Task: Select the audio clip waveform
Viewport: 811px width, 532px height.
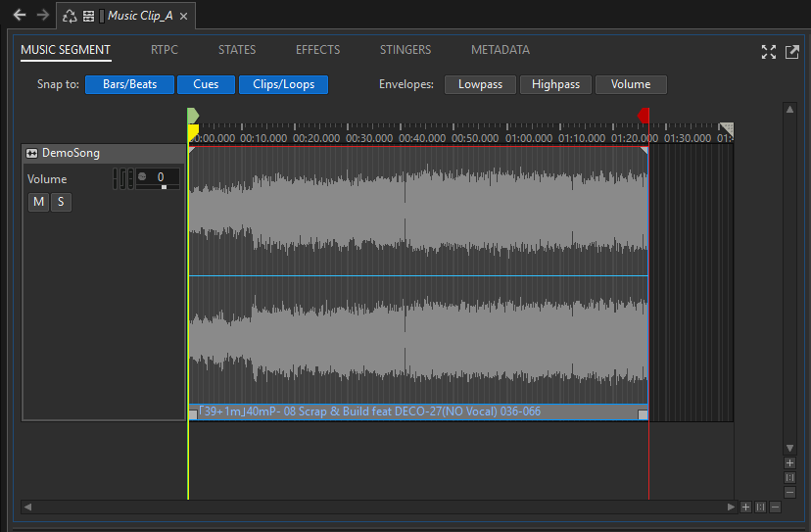Action: (x=418, y=275)
